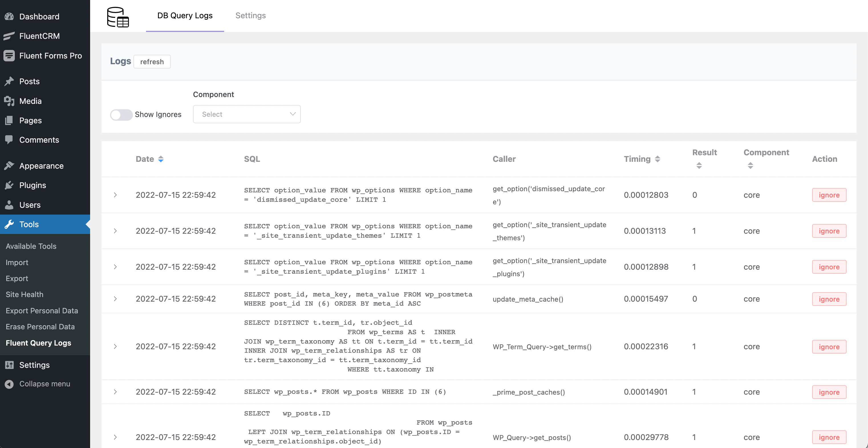Image resolution: width=868 pixels, height=448 pixels.
Task: Sort logs by the Timing column arrows
Action: 657,159
